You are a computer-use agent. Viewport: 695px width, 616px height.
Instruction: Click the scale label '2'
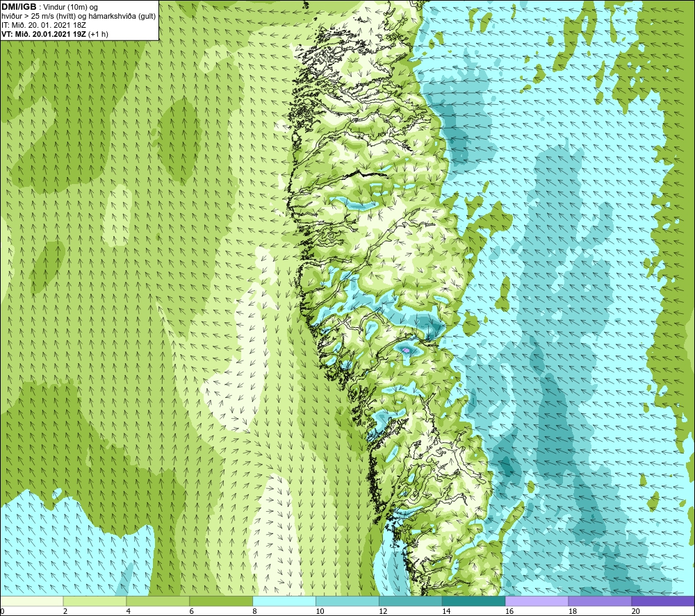tap(65, 611)
